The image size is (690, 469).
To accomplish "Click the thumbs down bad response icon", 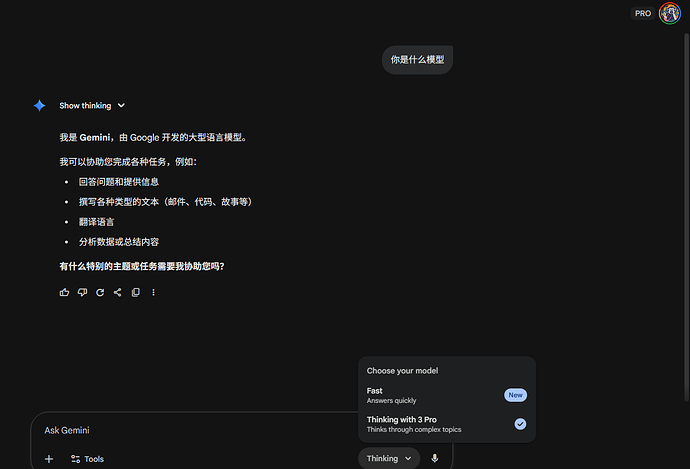I will (x=82, y=292).
